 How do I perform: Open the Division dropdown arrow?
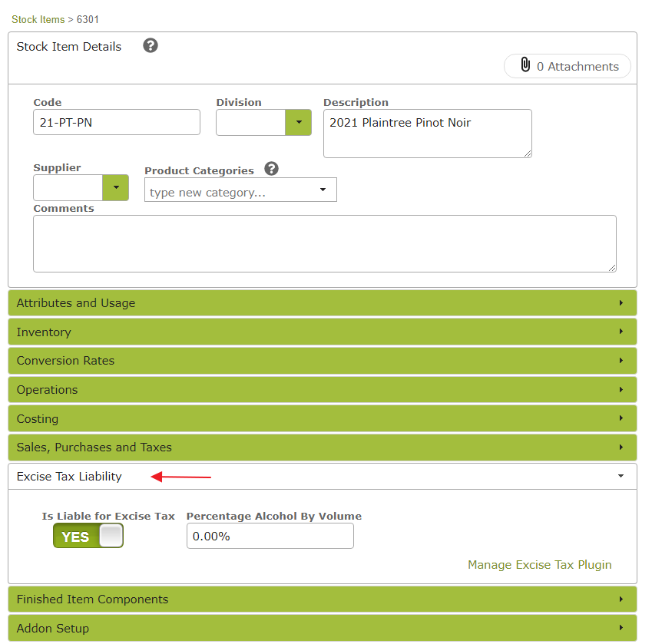(299, 122)
